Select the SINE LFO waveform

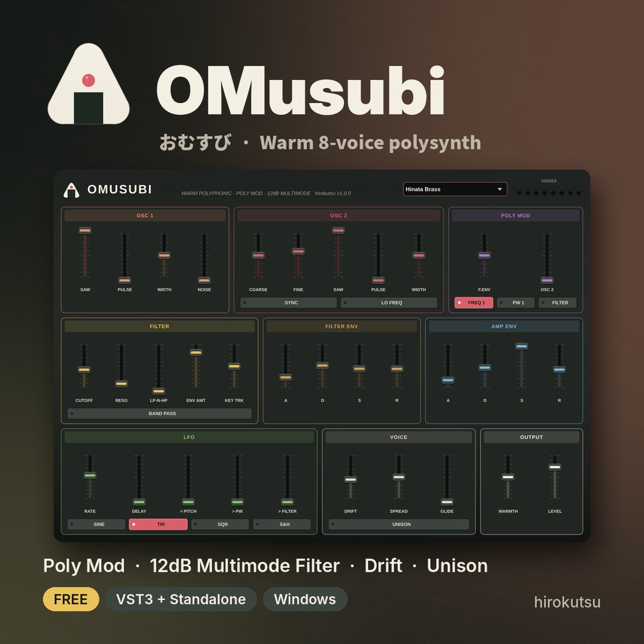(x=96, y=525)
